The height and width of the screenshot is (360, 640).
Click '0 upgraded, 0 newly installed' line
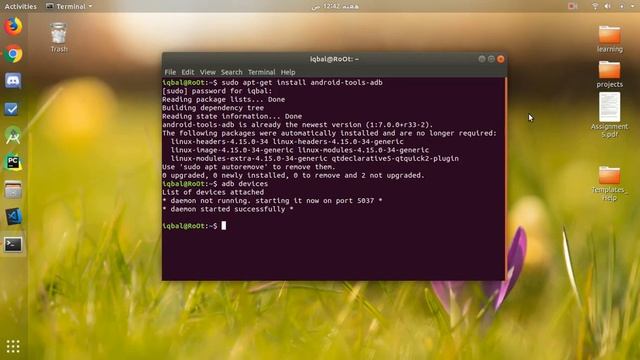point(293,176)
